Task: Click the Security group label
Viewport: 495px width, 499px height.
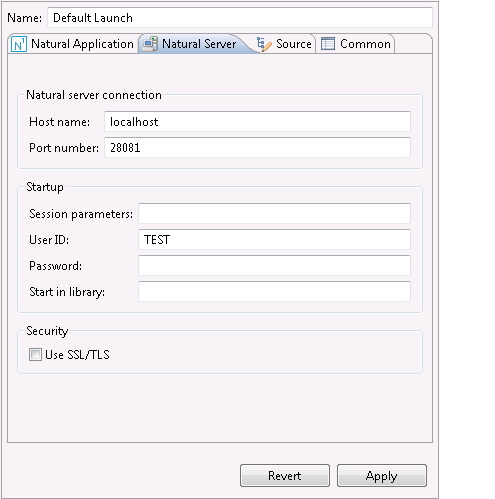Action: [47, 331]
